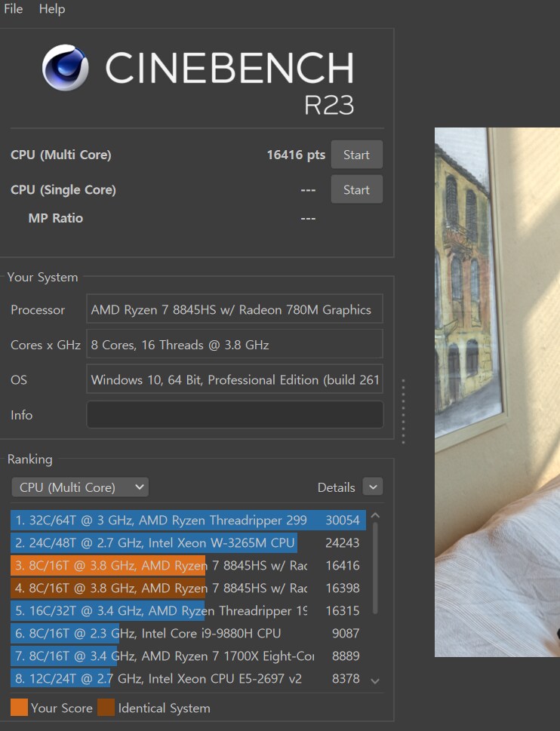This screenshot has height=731, width=560.
Task: Open the Help menu
Action: pos(52,9)
